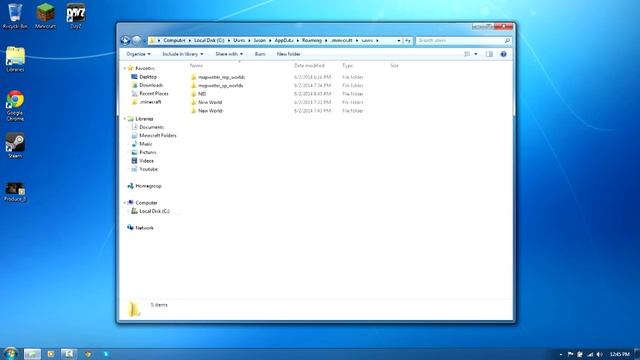Click Local Disk (C:) in the breadcrumb
This screenshot has height=360, width=640.
click(x=209, y=40)
